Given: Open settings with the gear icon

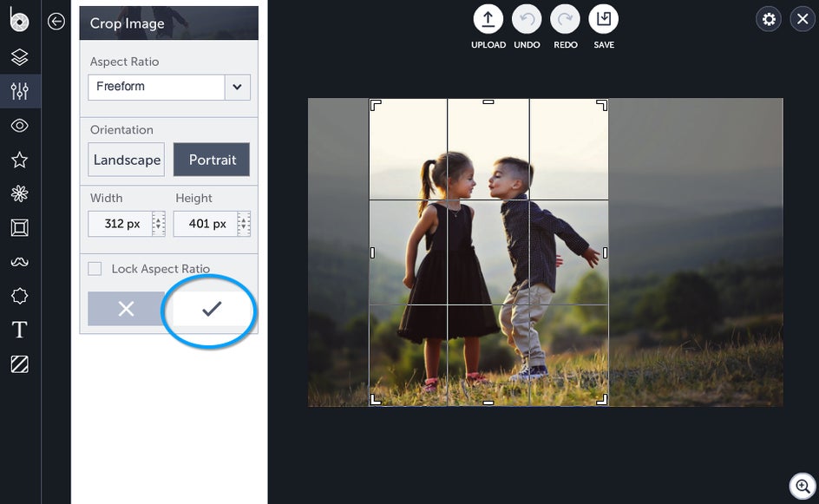Looking at the screenshot, I should point(769,19).
